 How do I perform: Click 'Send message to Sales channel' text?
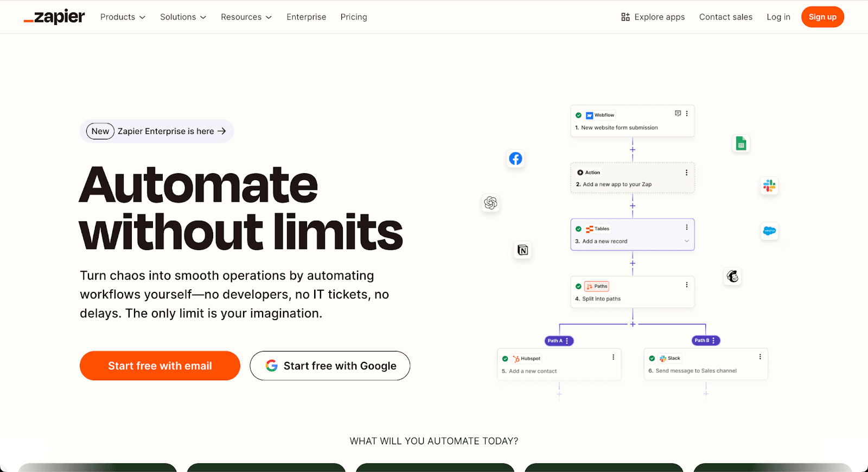tap(696, 371)
